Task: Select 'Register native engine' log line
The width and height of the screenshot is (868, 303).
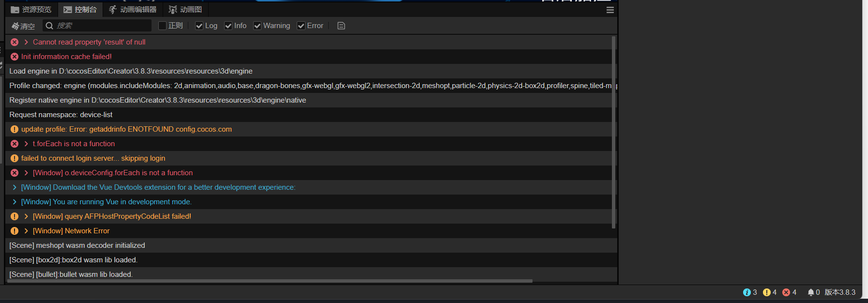Action: tap(158, 100)
